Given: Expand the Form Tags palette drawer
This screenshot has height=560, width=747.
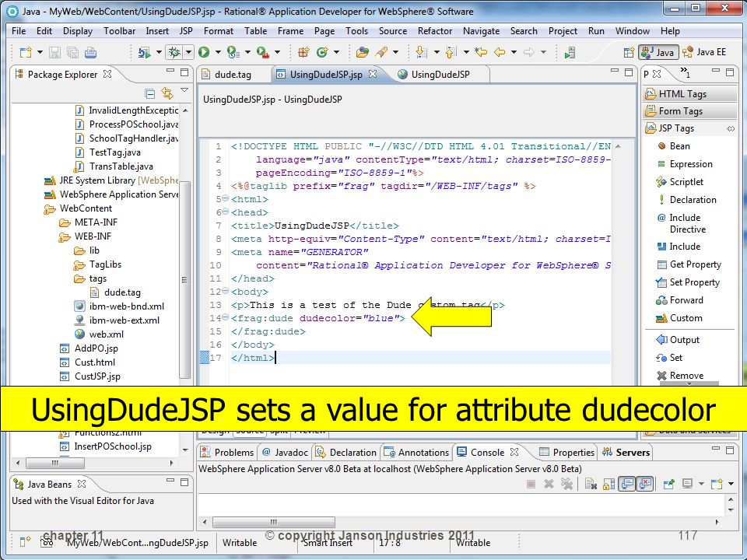Looking at the screenshot, I should point(690,111).
